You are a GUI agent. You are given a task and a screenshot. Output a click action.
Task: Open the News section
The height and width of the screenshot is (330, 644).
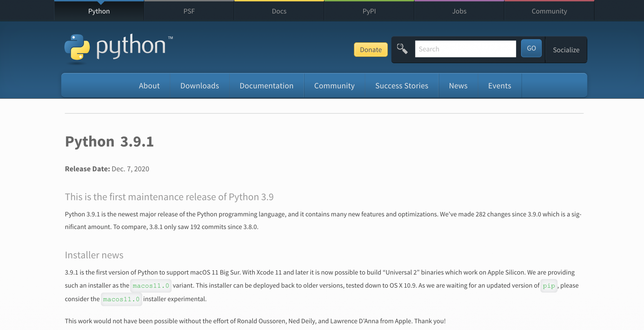(458, 85)
